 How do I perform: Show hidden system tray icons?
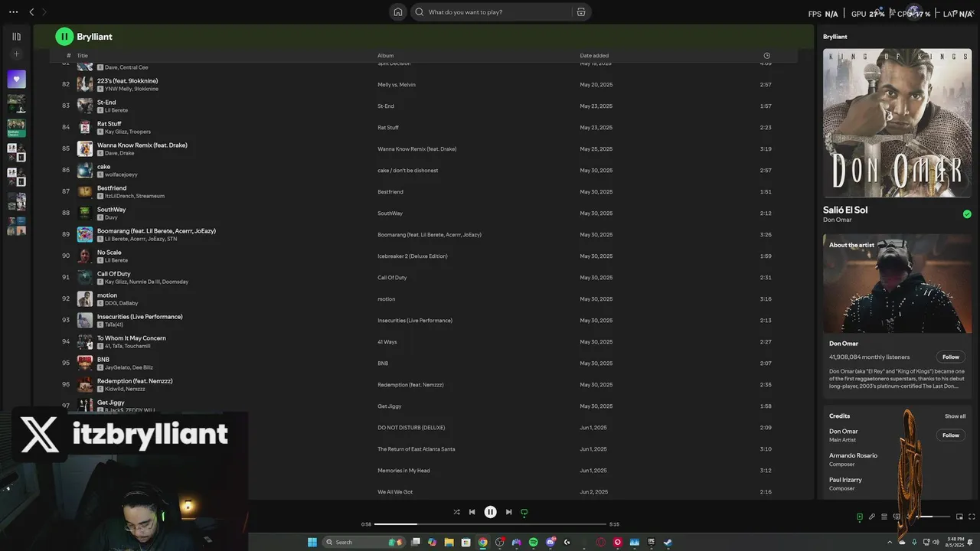click(x=890, y=542)
